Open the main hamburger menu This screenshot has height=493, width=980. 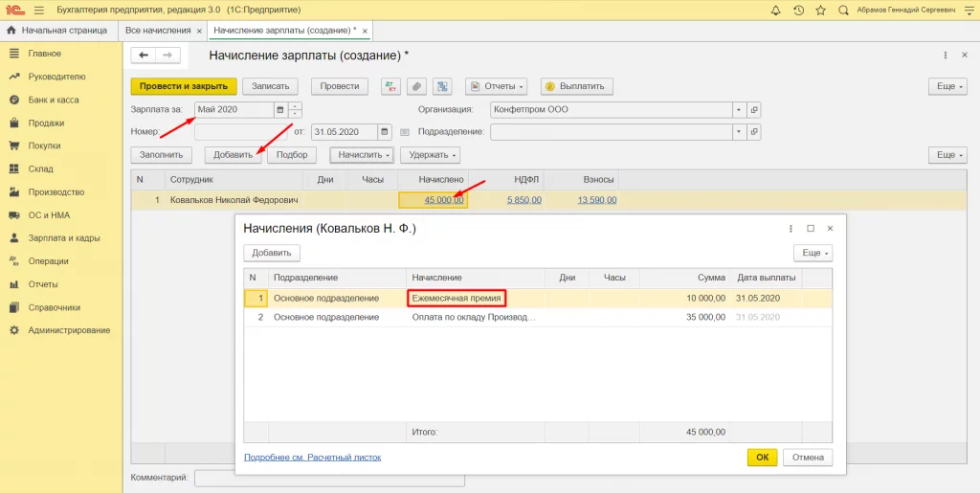pos(38,10)
